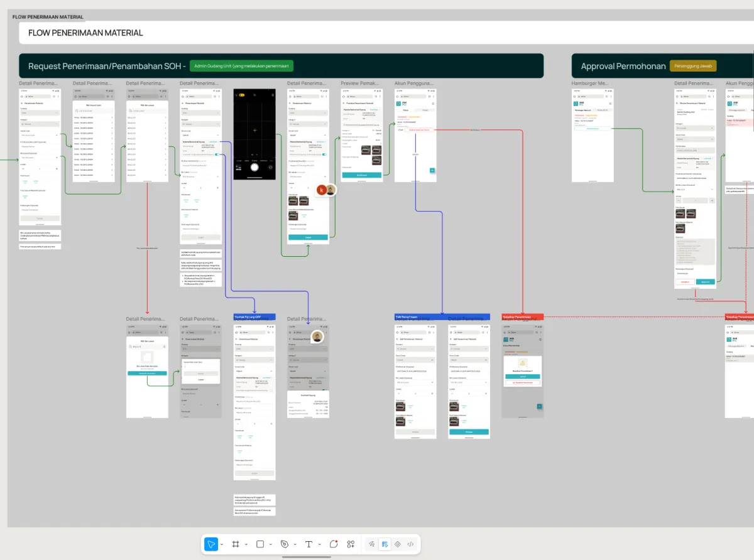
Task: Expand the Text tool options chevron
Action: [319, 544]
